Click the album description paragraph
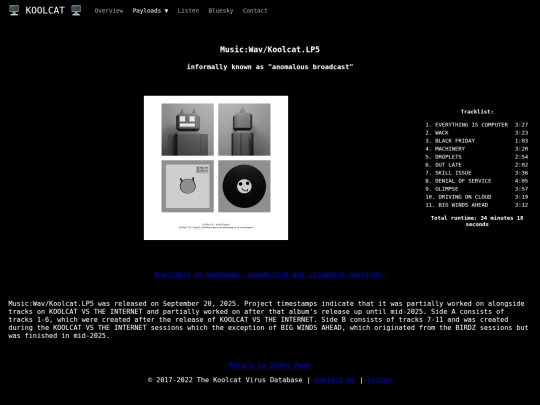 [268, 320]
